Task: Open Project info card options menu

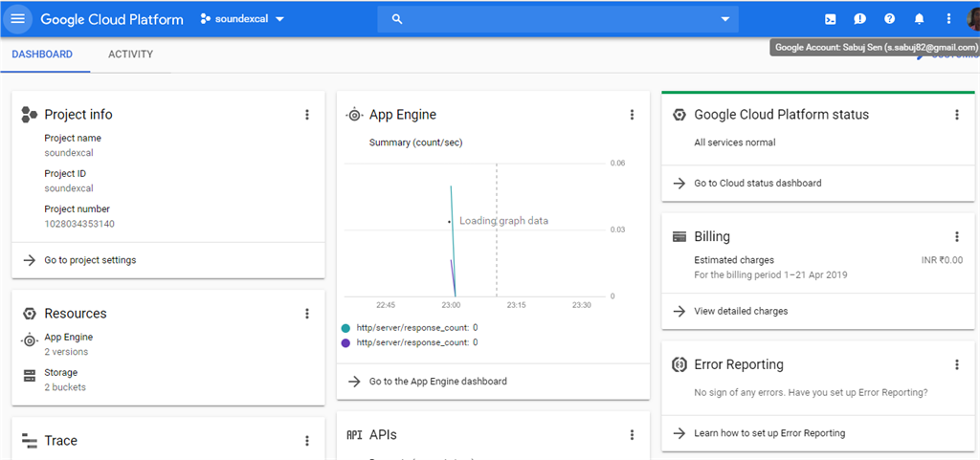Action: click(x=307, y=115)
